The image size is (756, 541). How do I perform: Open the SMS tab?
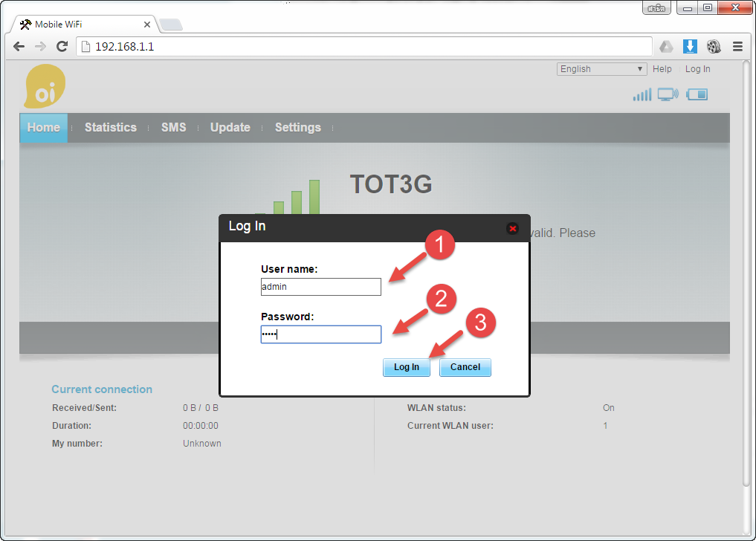tap(173, 128)
